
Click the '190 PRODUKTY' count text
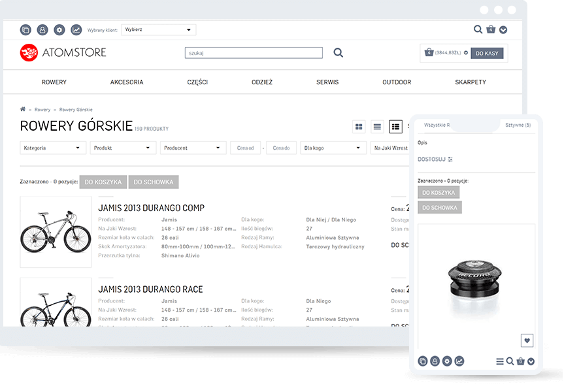152,129
